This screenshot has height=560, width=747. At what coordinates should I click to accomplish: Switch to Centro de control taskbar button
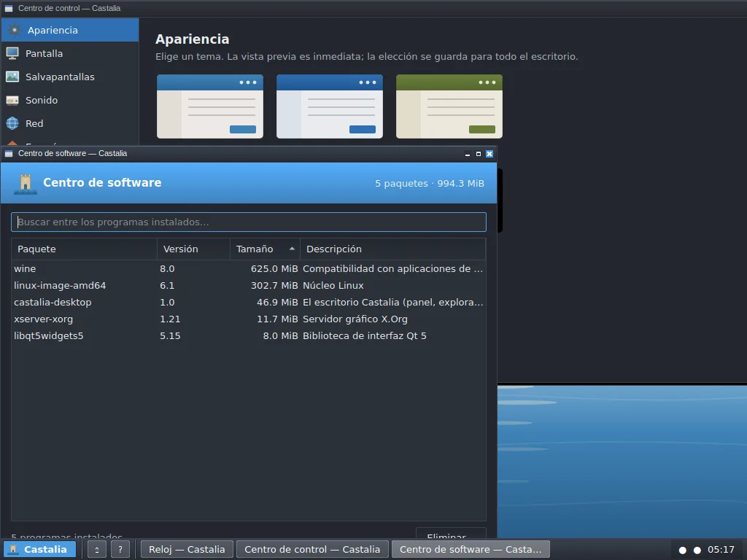pyautogui.click(x=312, y=549)
